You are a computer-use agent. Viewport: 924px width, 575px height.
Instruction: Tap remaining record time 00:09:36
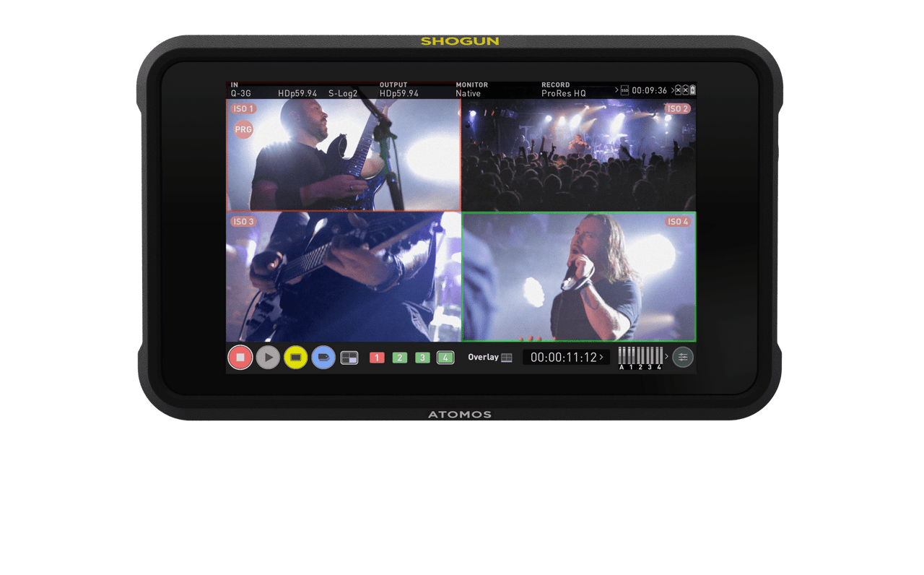(x=649, y=90)
